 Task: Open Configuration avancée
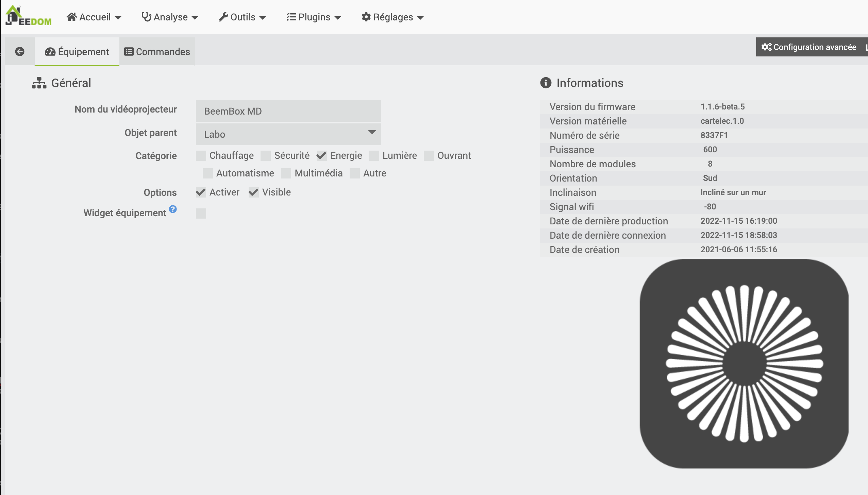click(809, 47)
